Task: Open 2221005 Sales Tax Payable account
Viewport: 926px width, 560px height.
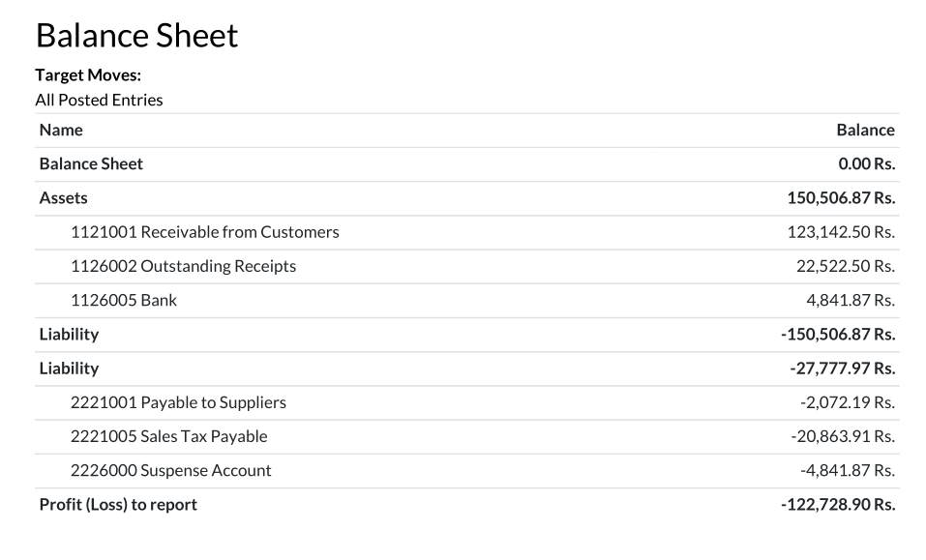Action: [x=168, y=436]
